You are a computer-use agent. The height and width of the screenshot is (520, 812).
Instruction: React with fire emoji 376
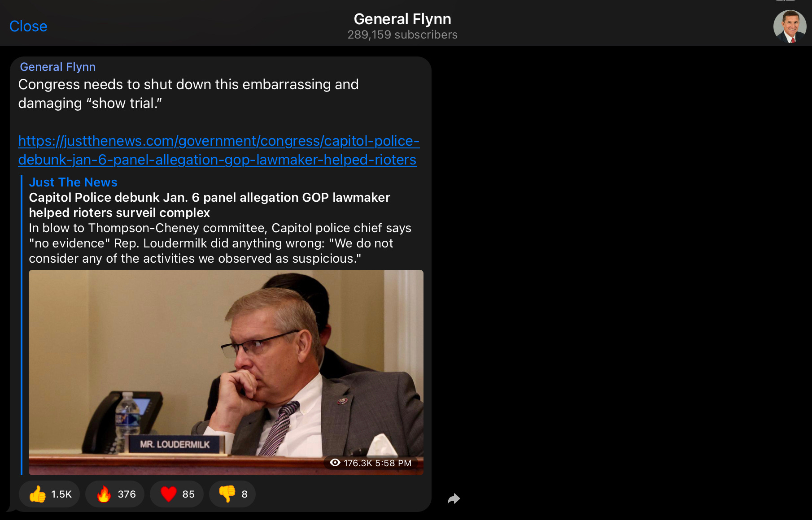(115, 494)
